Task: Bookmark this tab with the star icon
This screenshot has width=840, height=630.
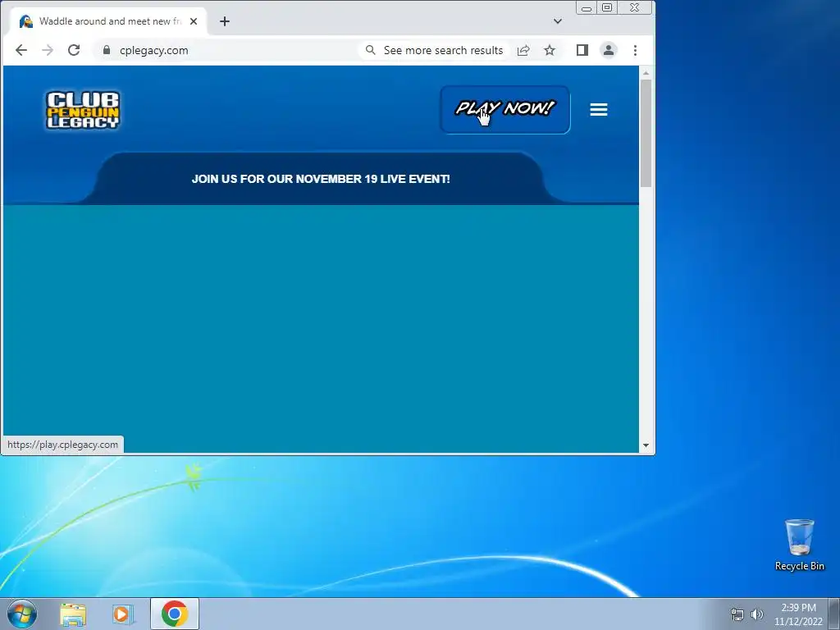Action: [x=550, y=50]
